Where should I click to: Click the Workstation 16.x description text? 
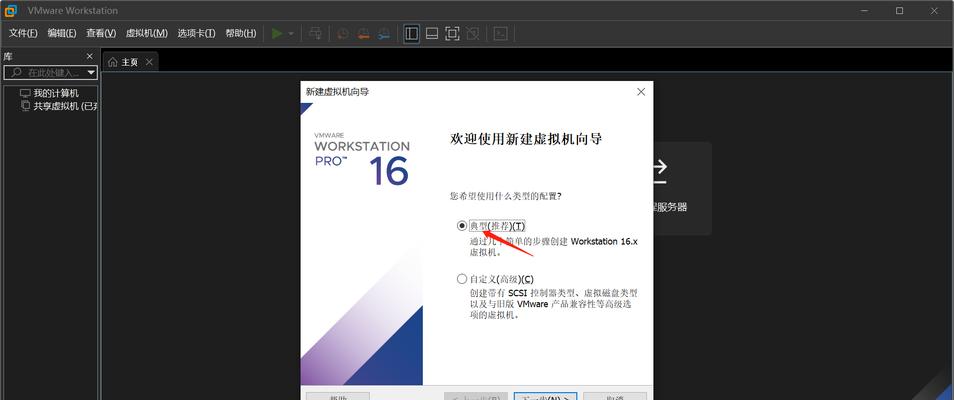point(554,247)
